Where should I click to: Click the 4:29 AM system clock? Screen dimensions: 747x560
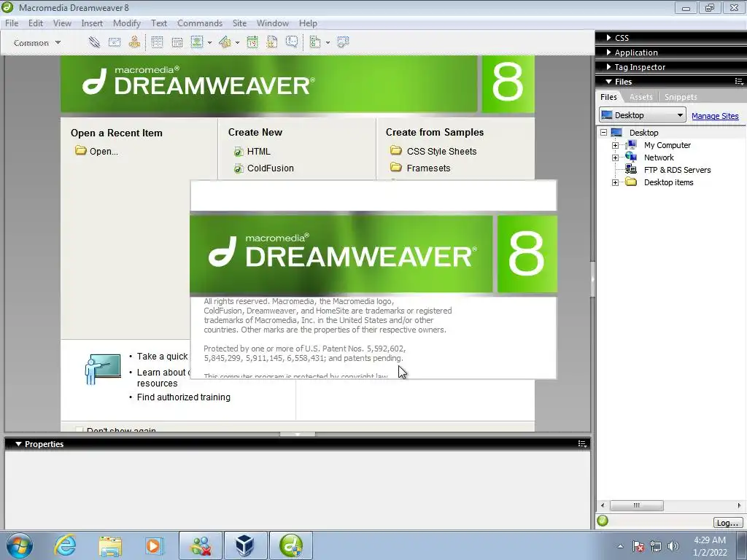709,540
